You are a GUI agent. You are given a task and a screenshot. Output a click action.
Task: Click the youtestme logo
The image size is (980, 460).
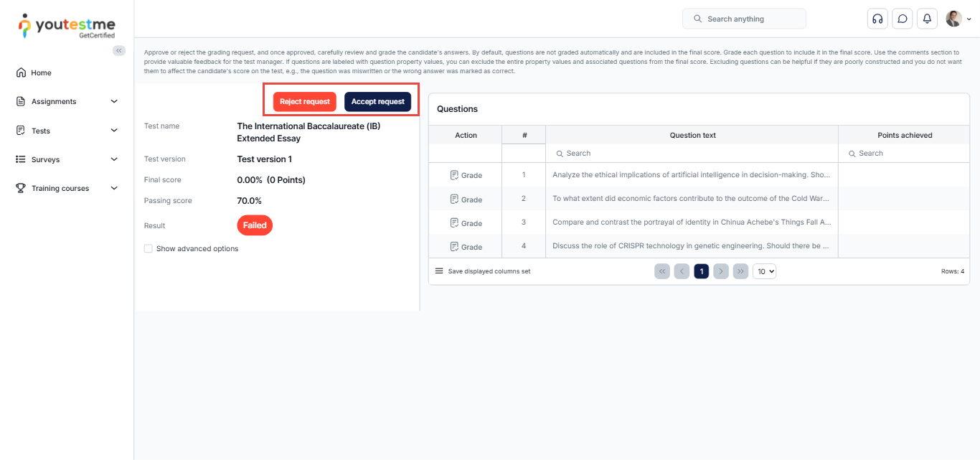click(66, 25)
